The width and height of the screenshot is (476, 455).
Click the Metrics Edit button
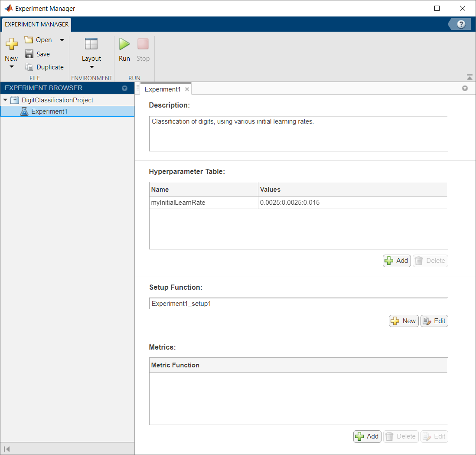coord(434,436)
